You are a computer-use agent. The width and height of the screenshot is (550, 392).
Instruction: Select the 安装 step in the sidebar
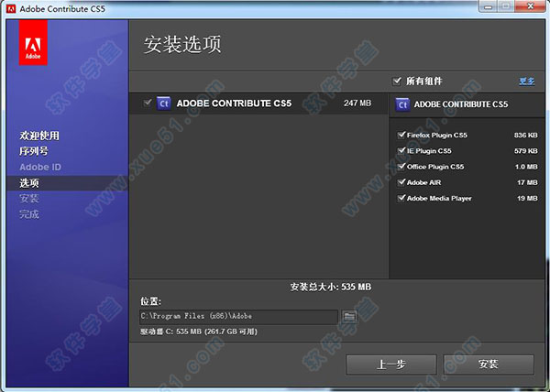[29, 199]
